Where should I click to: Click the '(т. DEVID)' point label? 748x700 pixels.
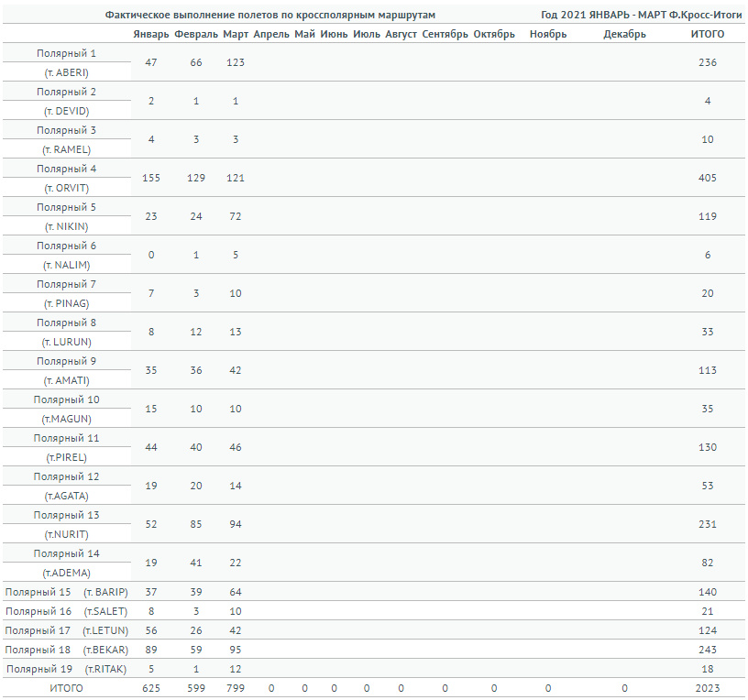click(66, 112)
